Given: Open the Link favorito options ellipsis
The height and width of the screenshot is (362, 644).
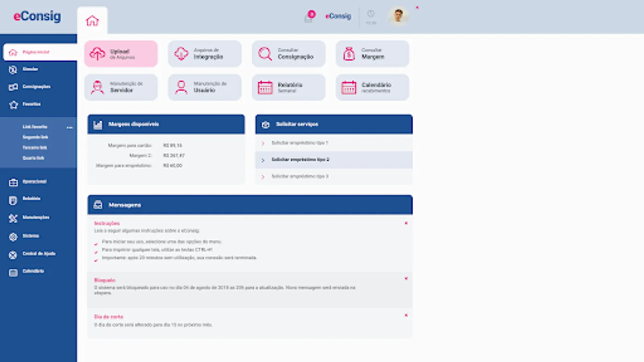Looking at the screenshot, I should (70, 127).
